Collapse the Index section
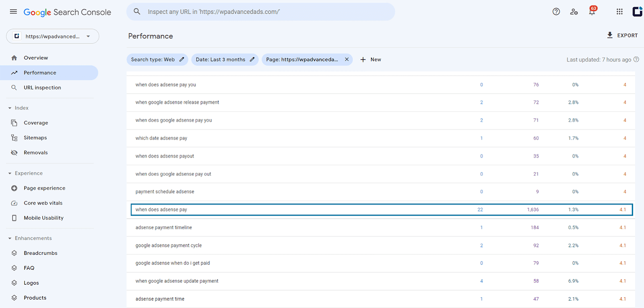Screen dimensions: 644x308 click(x=10, y=108)
